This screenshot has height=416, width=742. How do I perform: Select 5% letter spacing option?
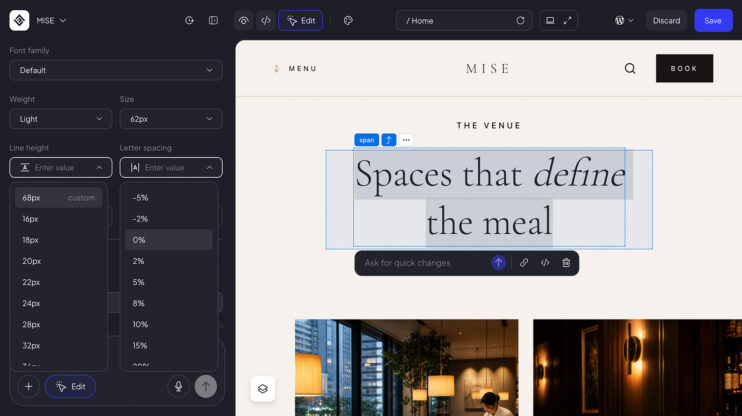tap(168, 282)
